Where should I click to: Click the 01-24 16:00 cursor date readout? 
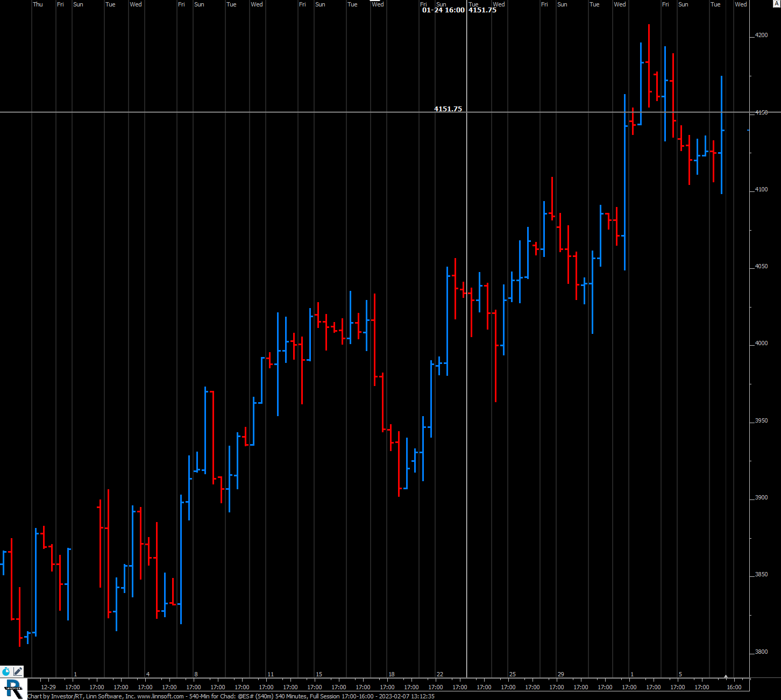point(443,10)
